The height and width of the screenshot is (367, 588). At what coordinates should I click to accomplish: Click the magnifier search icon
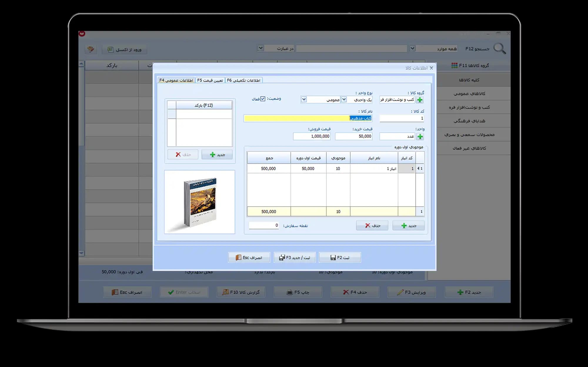[499, 49]
